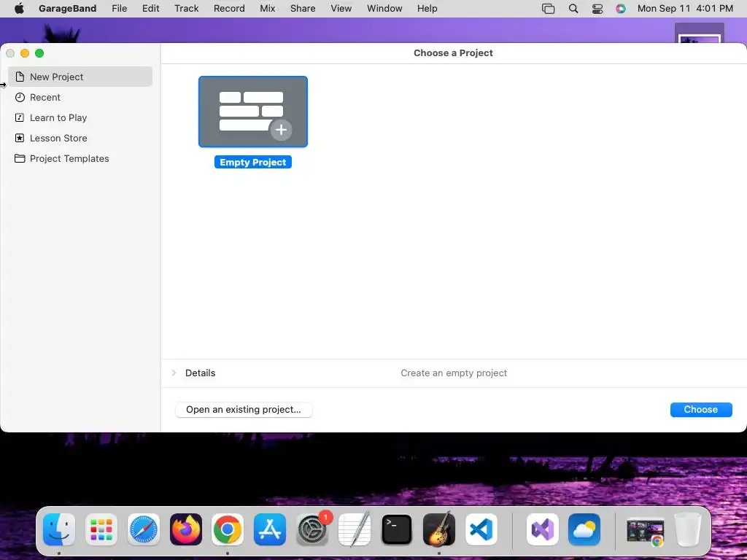
Task: Click the desktop screenshot thumbnail top right
Action: [700, 34]
